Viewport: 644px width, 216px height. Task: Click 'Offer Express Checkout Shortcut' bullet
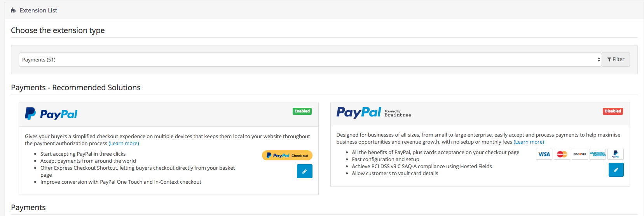138,171
